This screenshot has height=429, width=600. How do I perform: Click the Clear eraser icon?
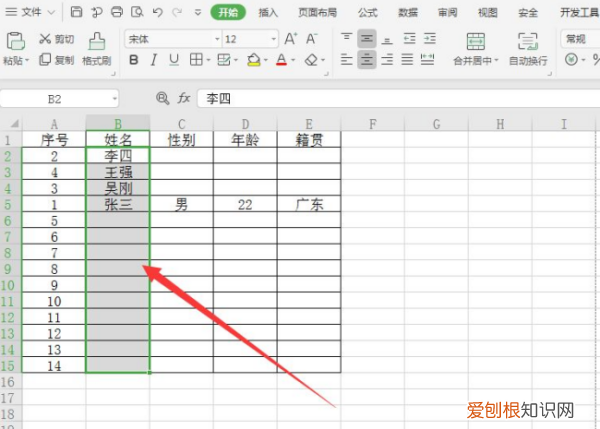[311, 60]
